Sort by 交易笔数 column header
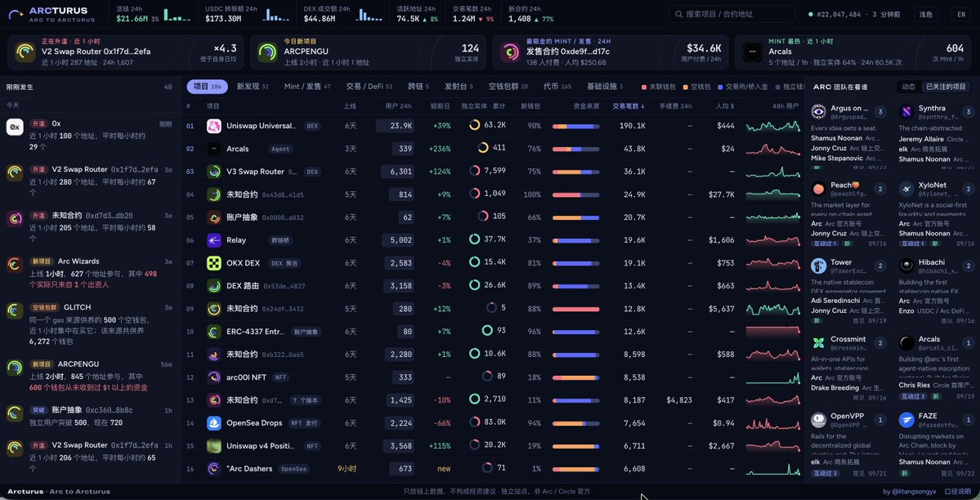 [x=629, y=106]
